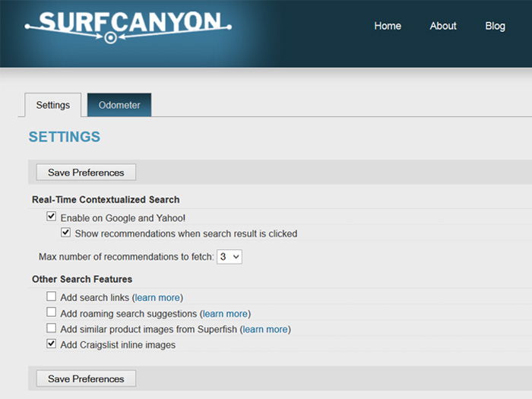Uncheck Enable on Google and Yahoo!
Screen dimensions: 532x399
(51, 217)
